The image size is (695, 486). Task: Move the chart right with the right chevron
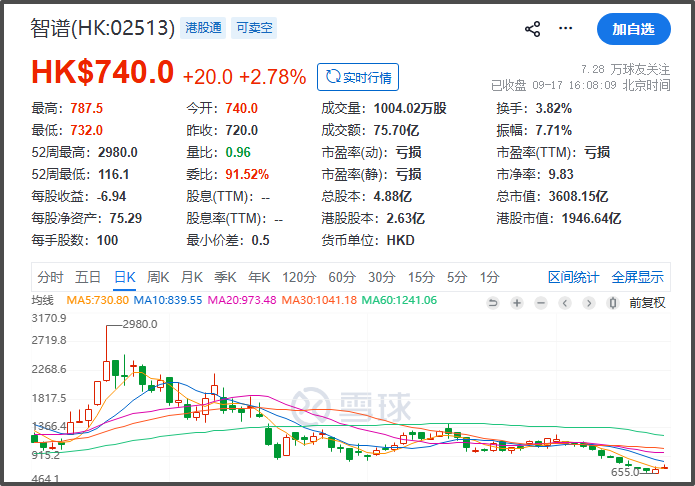[x=589, y=303]
